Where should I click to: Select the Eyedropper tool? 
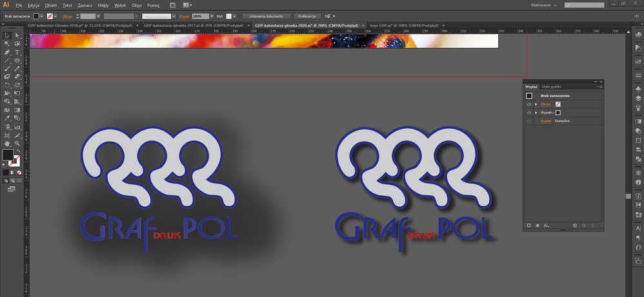[7, 119]
